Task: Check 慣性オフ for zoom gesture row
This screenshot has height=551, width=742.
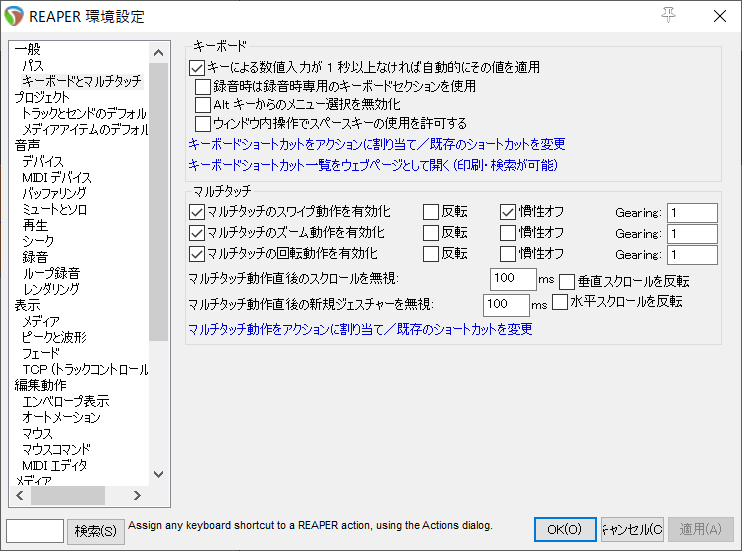Action: (508, 232)
